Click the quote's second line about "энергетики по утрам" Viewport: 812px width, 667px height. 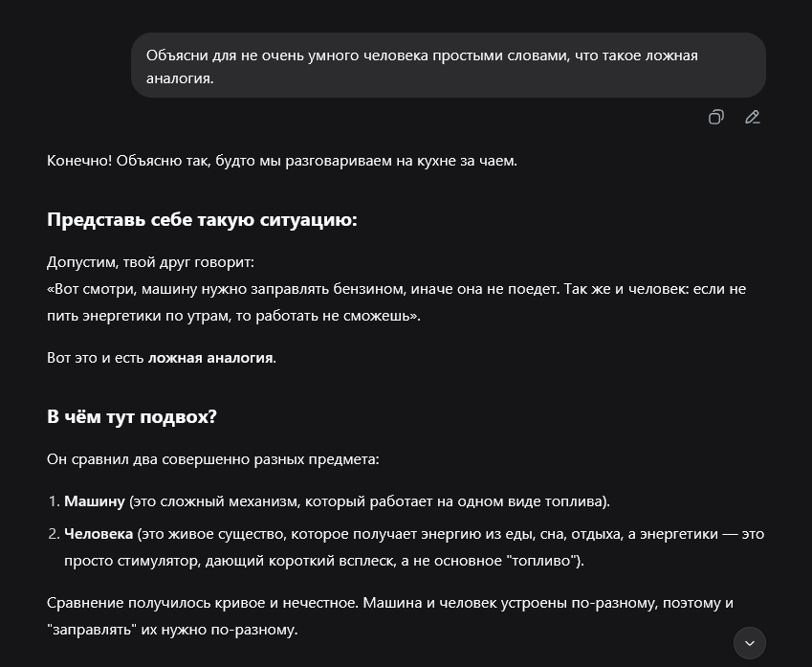click(233, 315)
